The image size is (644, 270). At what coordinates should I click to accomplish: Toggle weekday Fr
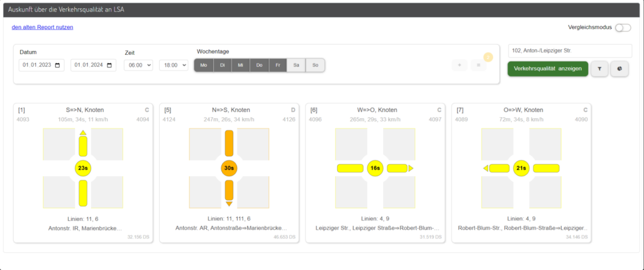pos(277,65)
